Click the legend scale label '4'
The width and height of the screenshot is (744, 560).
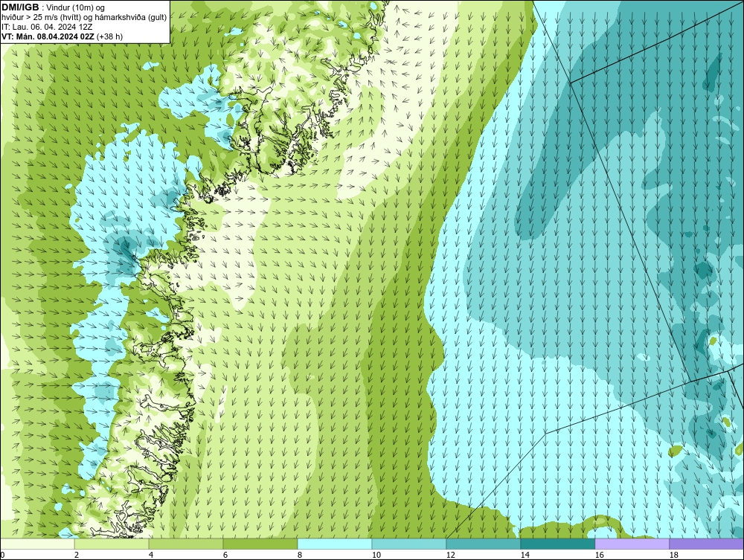coord(151,555)
